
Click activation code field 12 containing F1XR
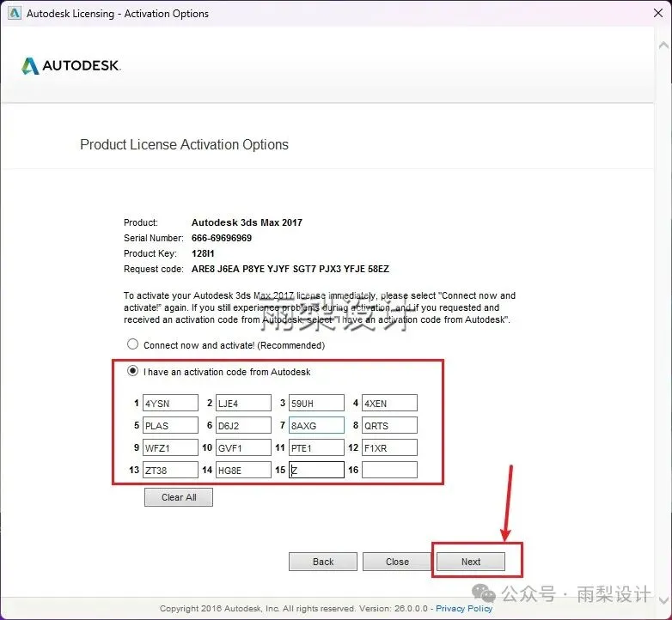pos(389,447)
